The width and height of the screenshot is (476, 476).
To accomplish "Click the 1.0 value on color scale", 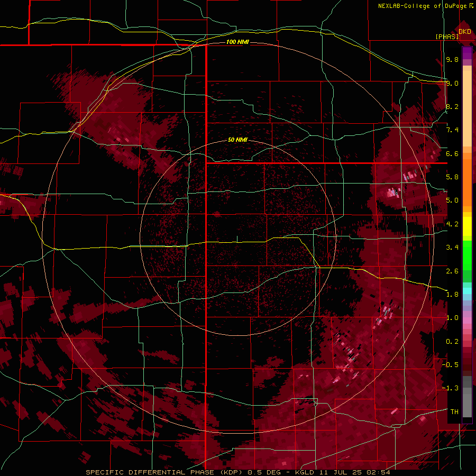I will 452,318.
